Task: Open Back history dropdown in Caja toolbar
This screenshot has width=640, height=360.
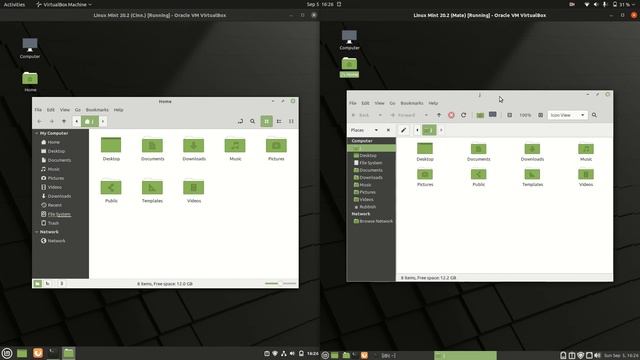Action: pyautogui.click(x=380, y=115)
